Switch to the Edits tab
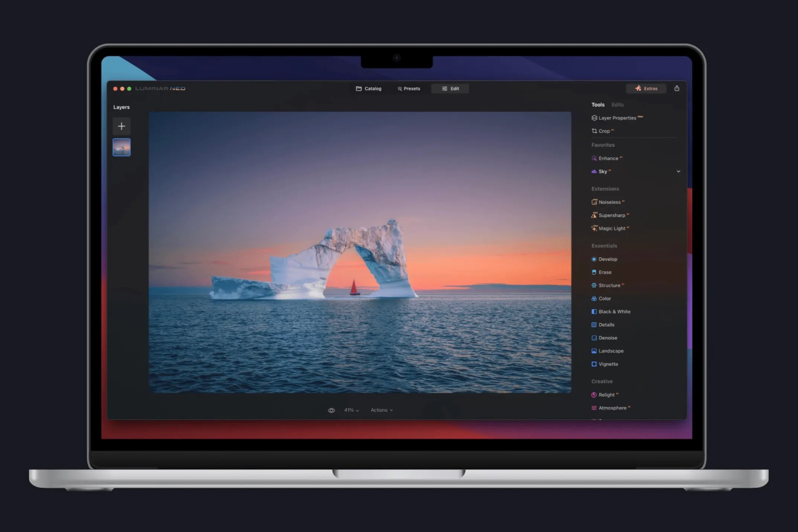The image size is (798, 532). click(x=617, y=104)
